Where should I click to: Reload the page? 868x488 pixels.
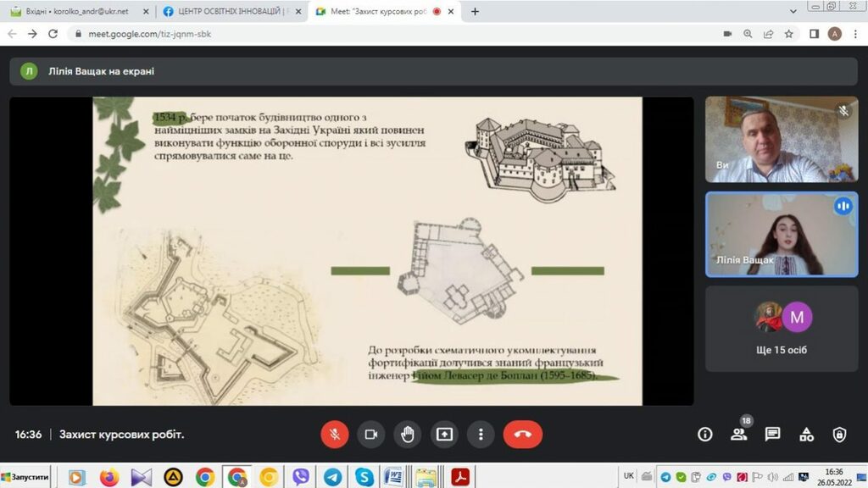pyautogui.click(x=53, y=34)
